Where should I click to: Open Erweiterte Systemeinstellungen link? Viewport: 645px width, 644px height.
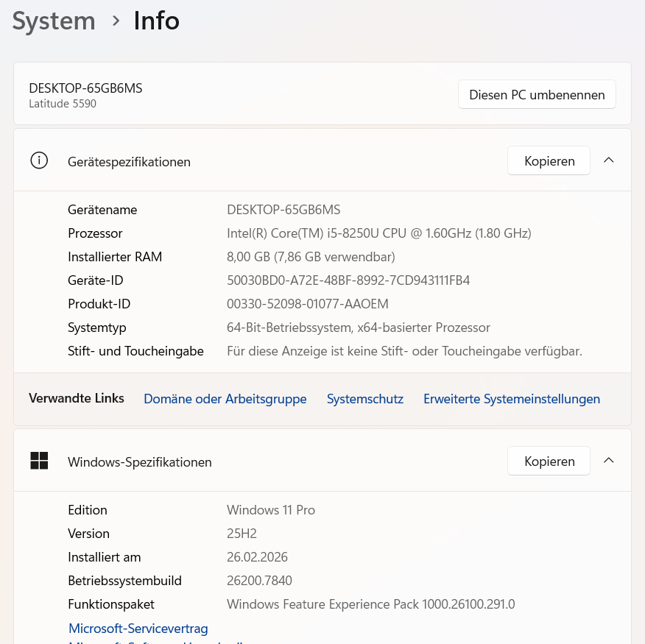(x=512, y=399)
